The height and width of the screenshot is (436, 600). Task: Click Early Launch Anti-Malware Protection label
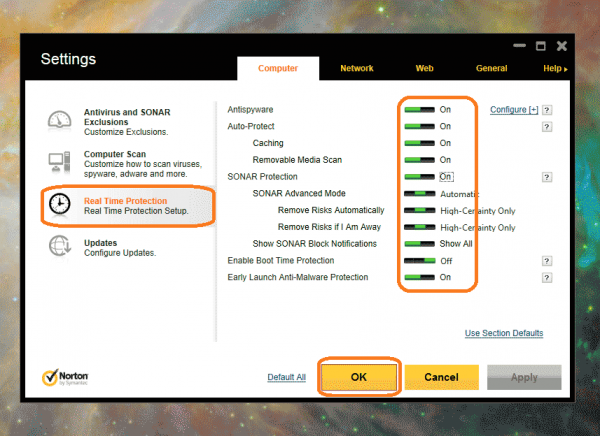click(298, 277)
